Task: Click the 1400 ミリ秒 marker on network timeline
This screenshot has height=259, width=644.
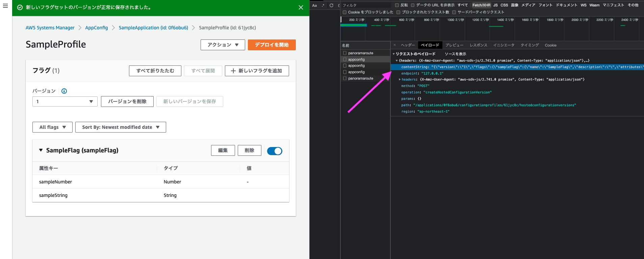Action: (x=506, y=20)
